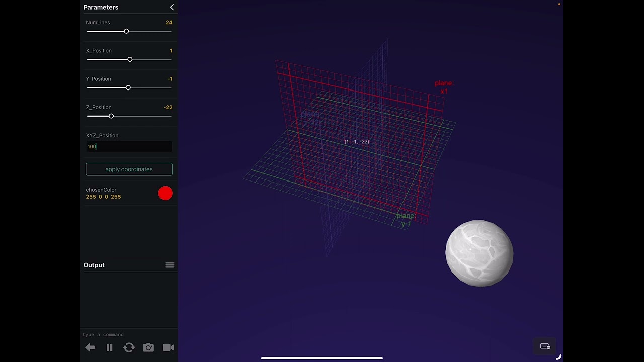Click the white moon sphere
This screenshot has width=644, height=362.
(x=479, y=253)
